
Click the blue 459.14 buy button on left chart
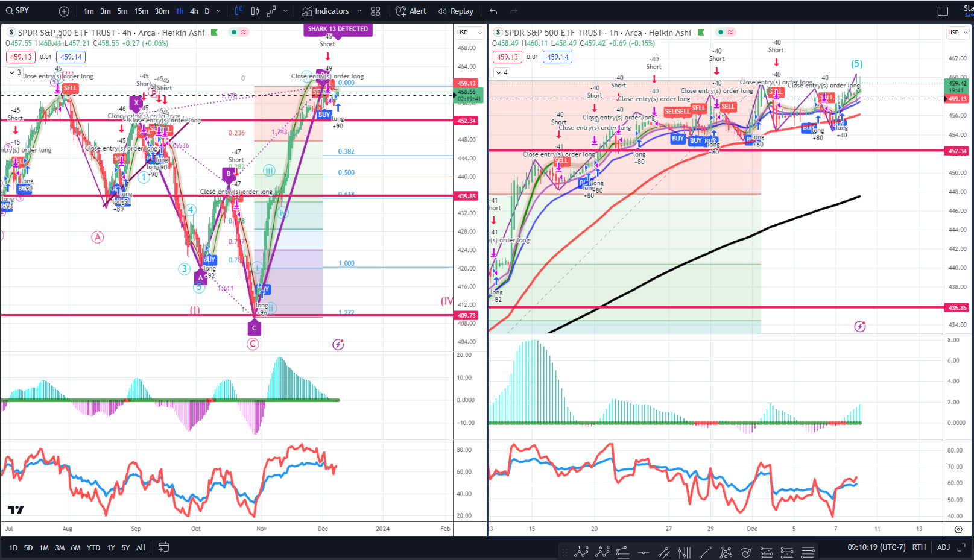[x=71, y=57]
